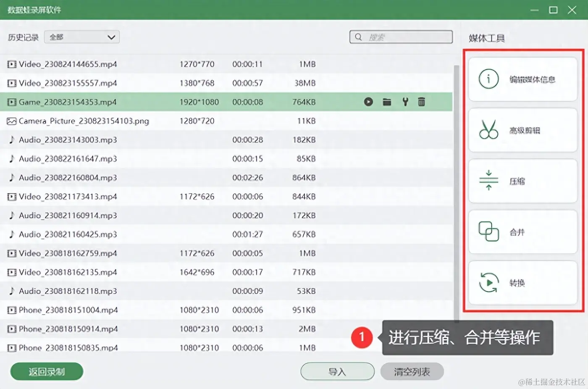Open the 高级剪辑 editing tool

tap(523, 130)
